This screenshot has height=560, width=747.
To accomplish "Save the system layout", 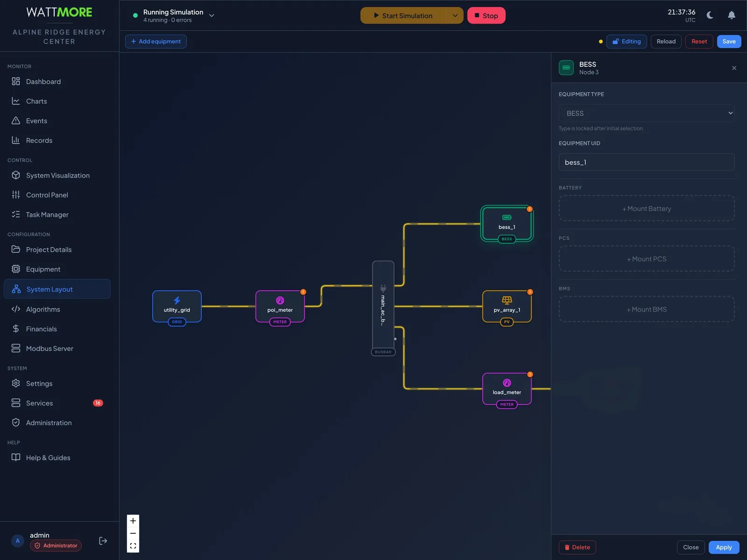I will coord(729,42).
